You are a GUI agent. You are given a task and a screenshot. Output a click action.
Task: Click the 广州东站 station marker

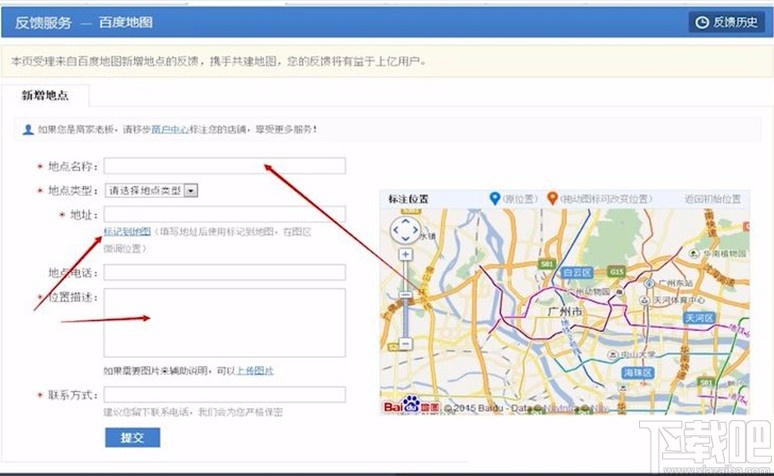650,283
